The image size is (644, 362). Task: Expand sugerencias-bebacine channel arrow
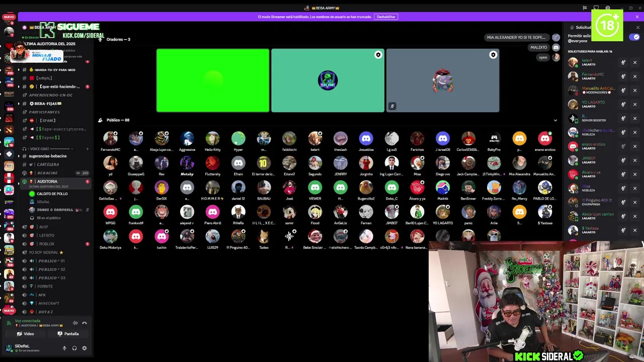pos(19,156)
